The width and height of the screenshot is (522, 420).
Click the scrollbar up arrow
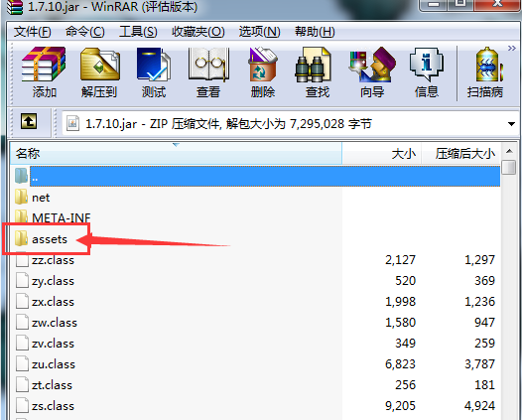tap(509, 151)
